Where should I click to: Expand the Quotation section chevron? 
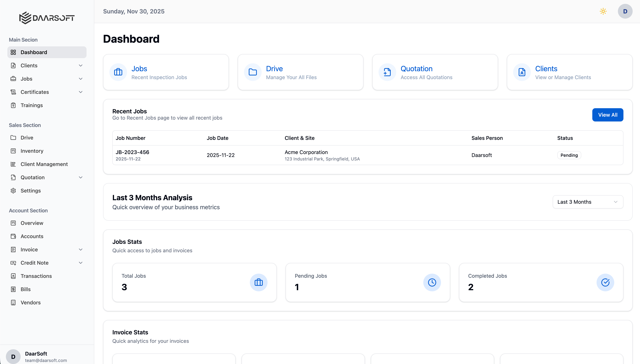(x=80, y=177)
